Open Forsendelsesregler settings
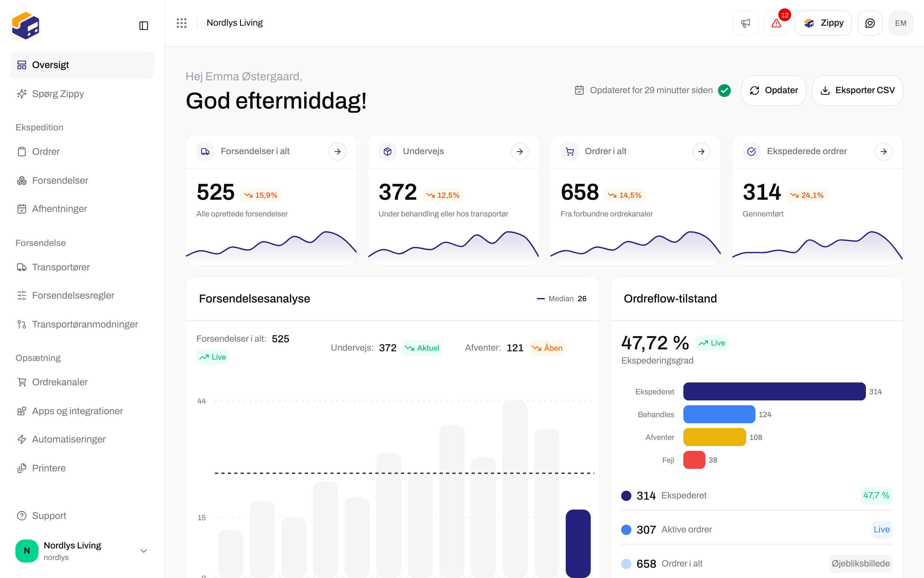Viewport: 924px width, 578px height. [x=82, y=295]
